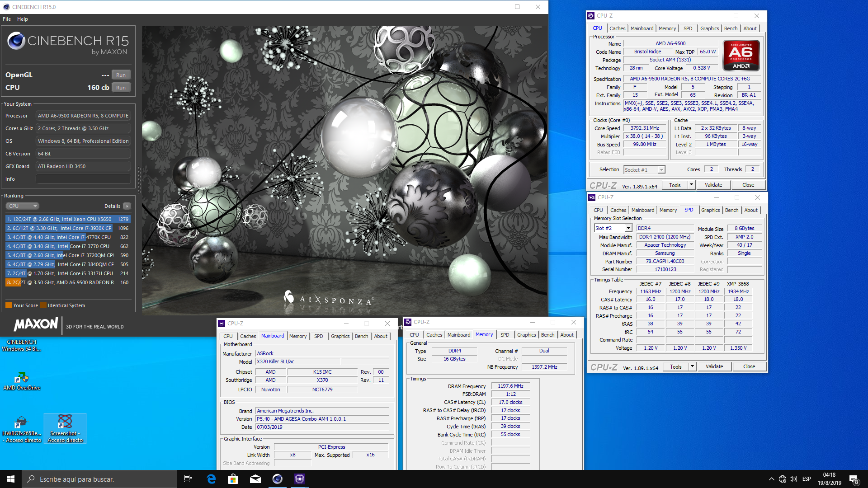Image resolution: width=868 pixels, height=488 pixels.
Task: Select AMD A6-9500 ranking entry
Action: tap(68, 282)
